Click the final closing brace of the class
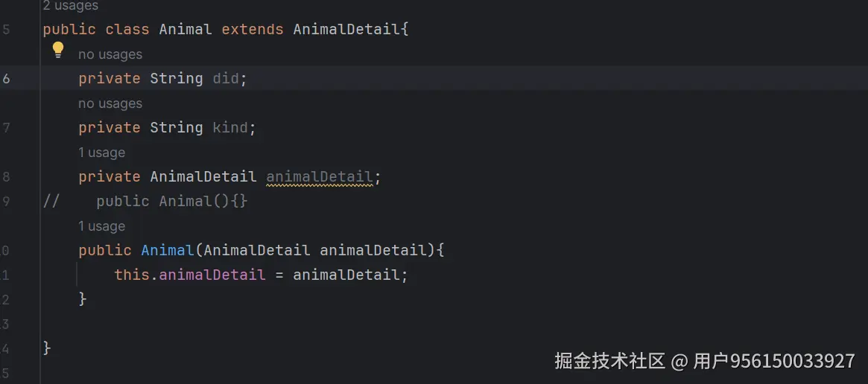 [x=47, y=348]
